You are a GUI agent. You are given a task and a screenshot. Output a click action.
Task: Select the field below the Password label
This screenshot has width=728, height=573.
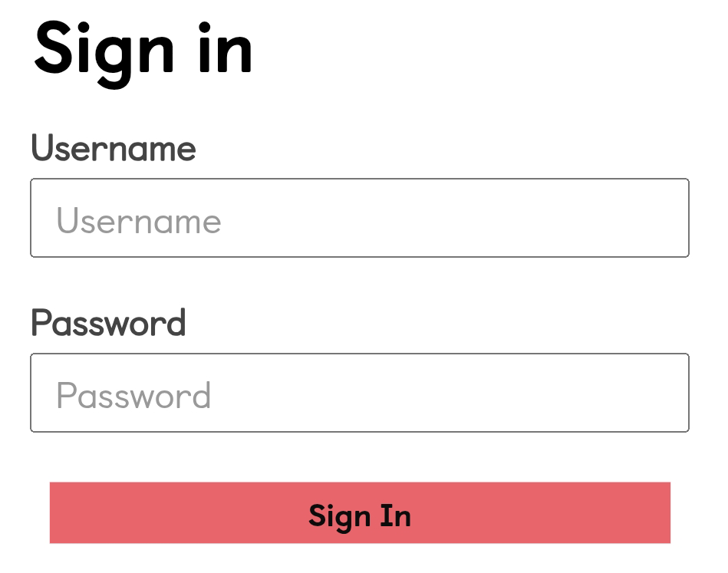tap(359, 393)
